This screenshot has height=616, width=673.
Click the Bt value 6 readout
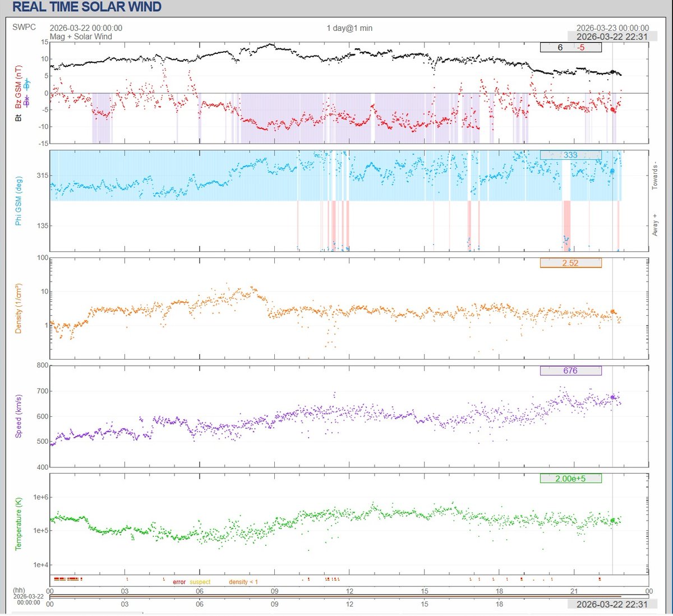pyautogui.click(x=560, y=48)
